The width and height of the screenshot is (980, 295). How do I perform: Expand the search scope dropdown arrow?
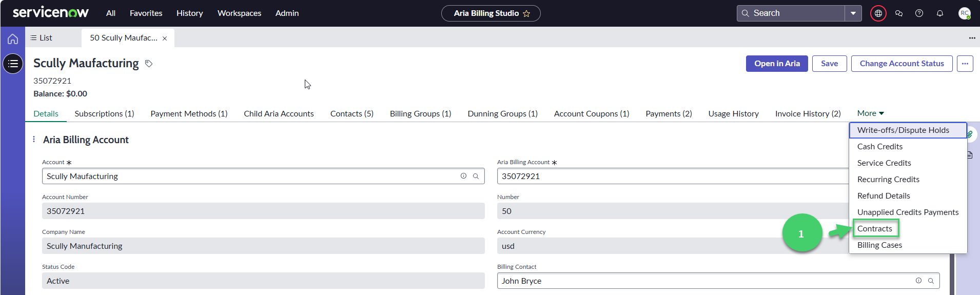853,13
